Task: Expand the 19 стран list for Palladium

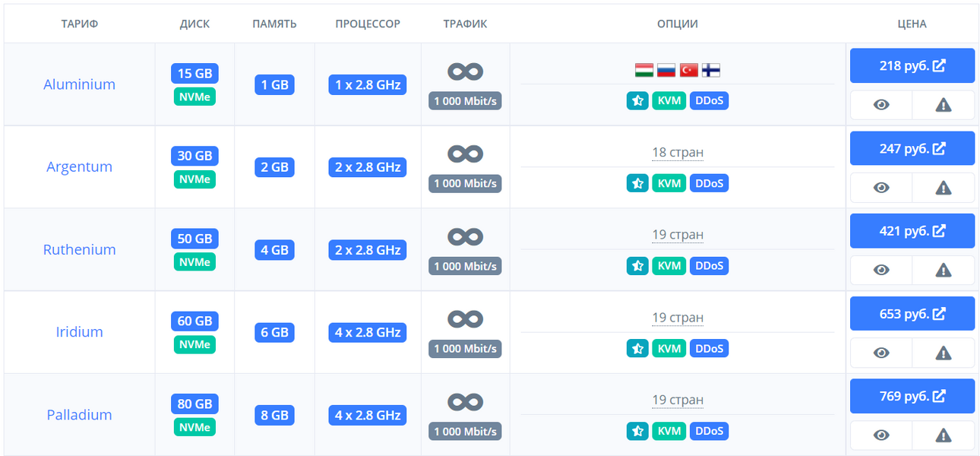Action: tap(678, 400)
